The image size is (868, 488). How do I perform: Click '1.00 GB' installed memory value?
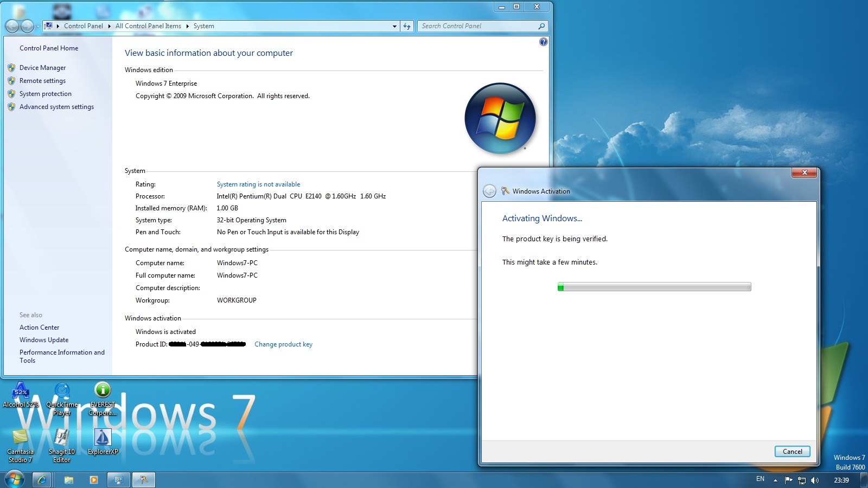click(227, 208)
